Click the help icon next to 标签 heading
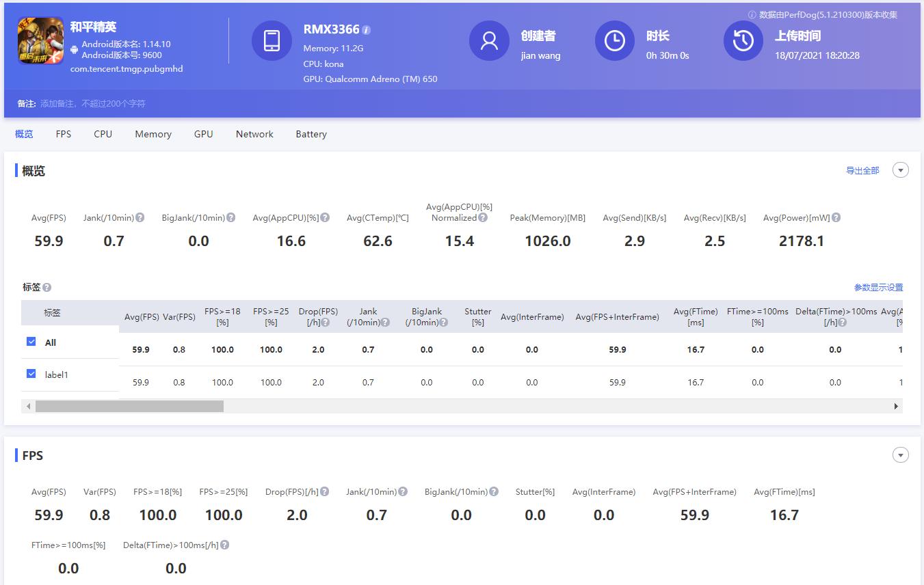Image resolution: width=924 pixels, height=585 pixels. 47,288
